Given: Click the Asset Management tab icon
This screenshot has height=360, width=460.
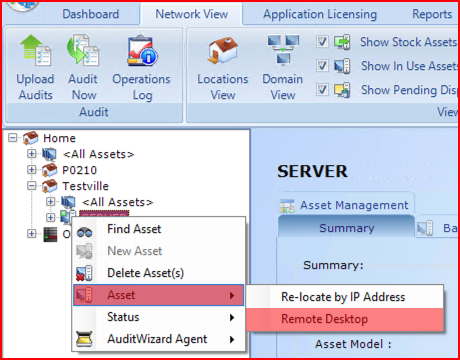Looking at the screenshot, I should (x=287, y=206).
